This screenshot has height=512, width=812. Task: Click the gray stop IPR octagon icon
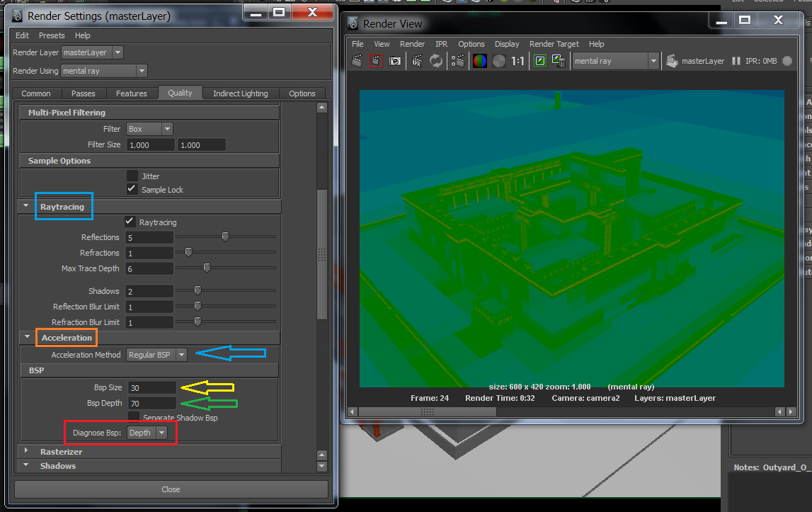pos(787,61)
